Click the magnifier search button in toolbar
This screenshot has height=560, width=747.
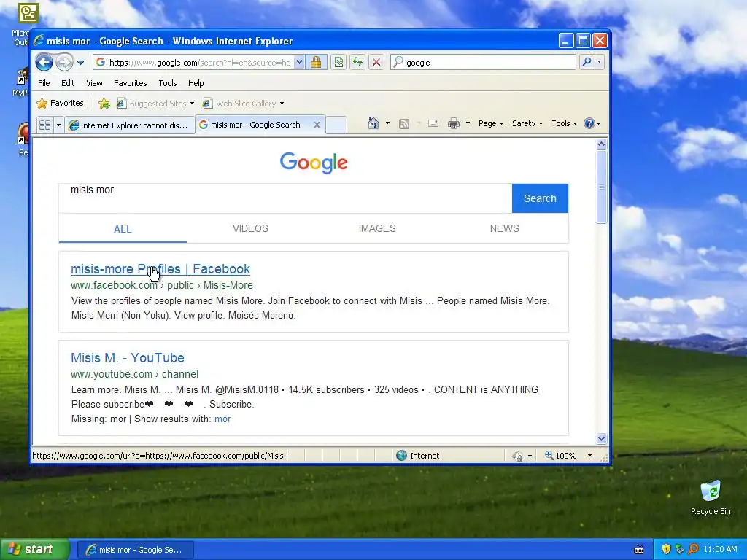(587, 63)
